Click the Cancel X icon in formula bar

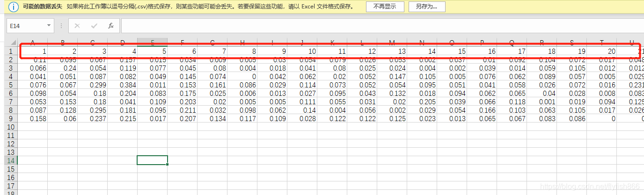tap(77, 26)
